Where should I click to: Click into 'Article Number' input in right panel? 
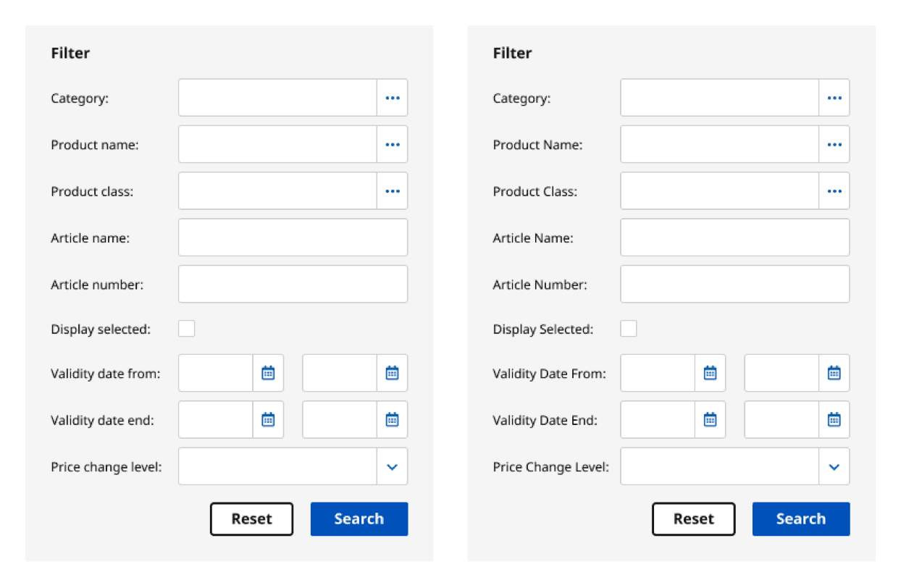[x=734, y=284]
